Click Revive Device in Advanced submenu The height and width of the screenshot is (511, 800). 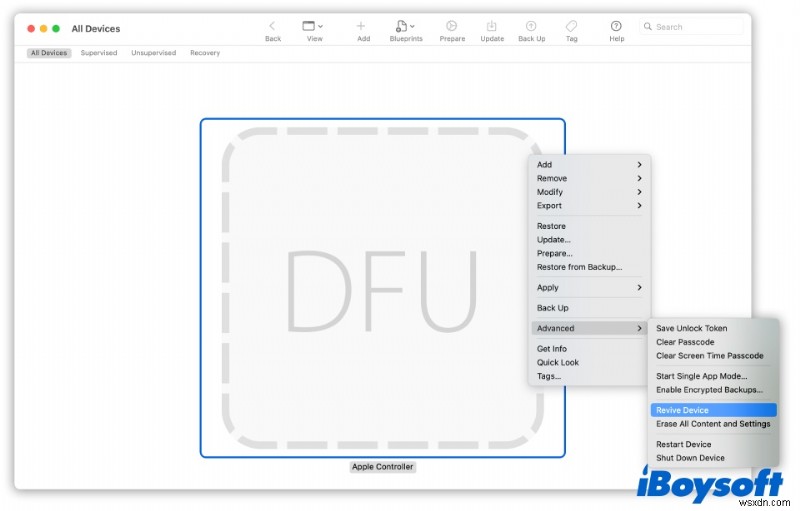[714, 411]
